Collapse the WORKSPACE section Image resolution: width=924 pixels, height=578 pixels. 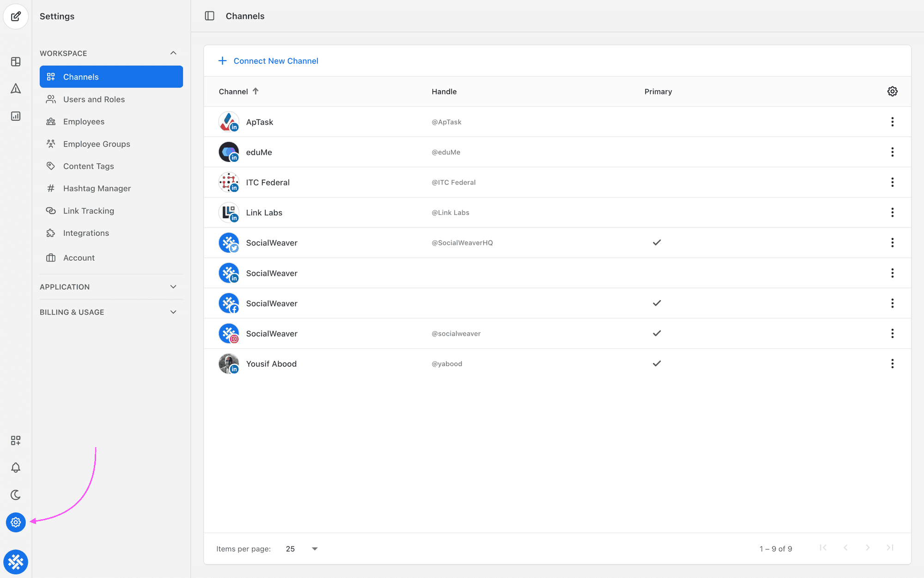click(x=173, y=53)
